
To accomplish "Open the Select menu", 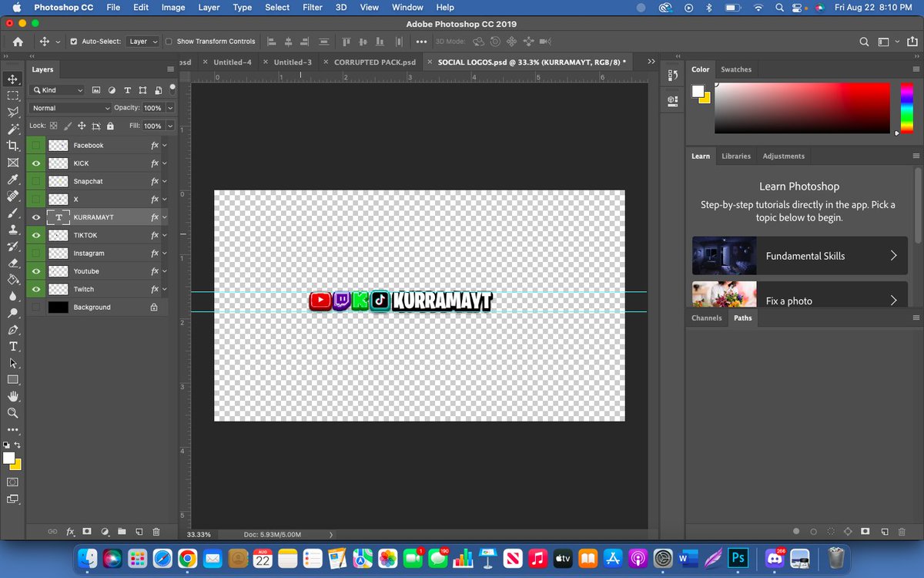I will tap(277, 7).
